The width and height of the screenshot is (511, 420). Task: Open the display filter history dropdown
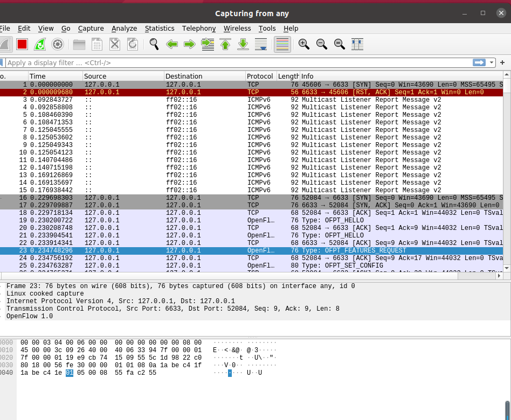pyautogui.click(x=491, y=62)
